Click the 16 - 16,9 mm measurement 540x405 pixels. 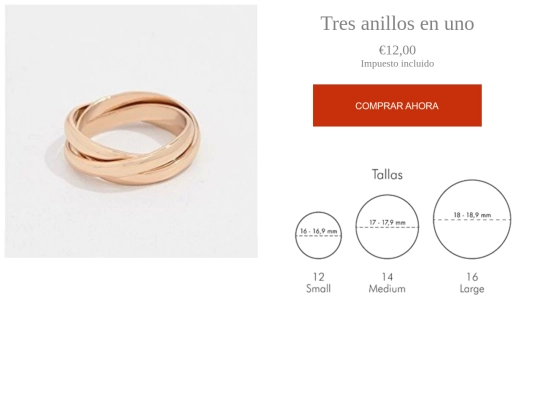319,231
